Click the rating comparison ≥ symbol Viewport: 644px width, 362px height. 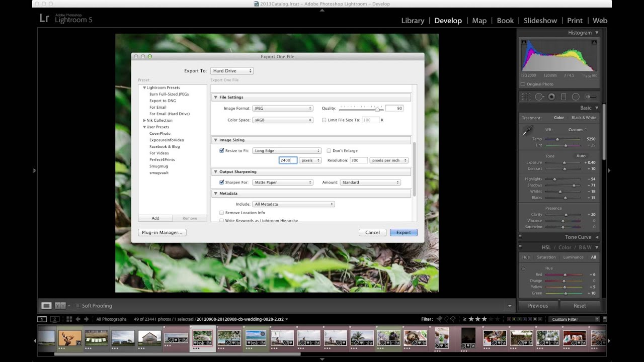pos(464,319)
